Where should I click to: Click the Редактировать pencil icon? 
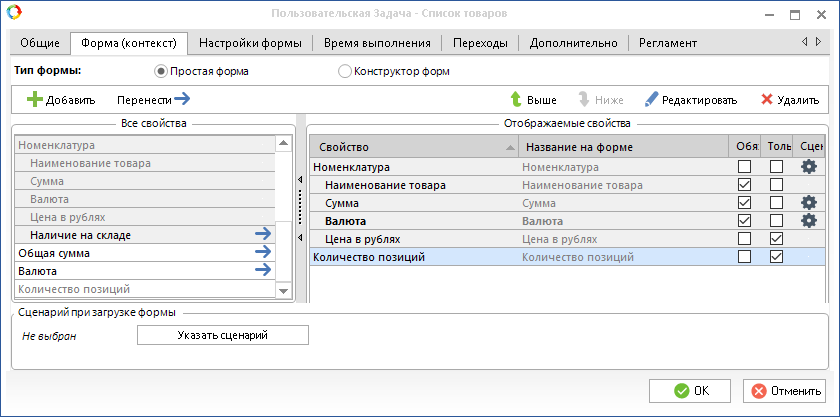click(x=651, y=100)
